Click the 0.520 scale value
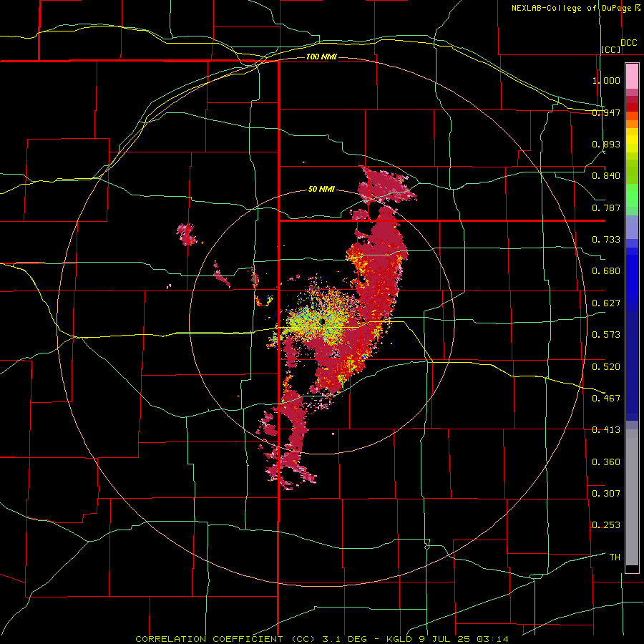Image resolution: width=644 pixels, height=644 pixels. click(606, 367)
